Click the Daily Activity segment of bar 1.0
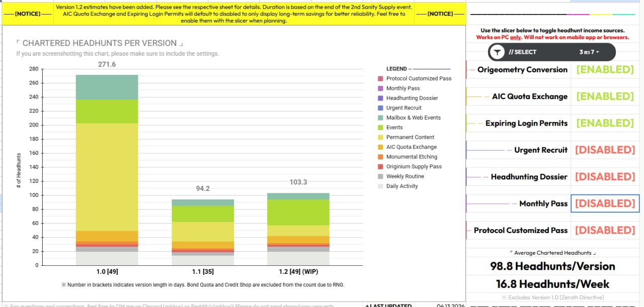Screen dimensions: 644x307 [x=107, y=258]
